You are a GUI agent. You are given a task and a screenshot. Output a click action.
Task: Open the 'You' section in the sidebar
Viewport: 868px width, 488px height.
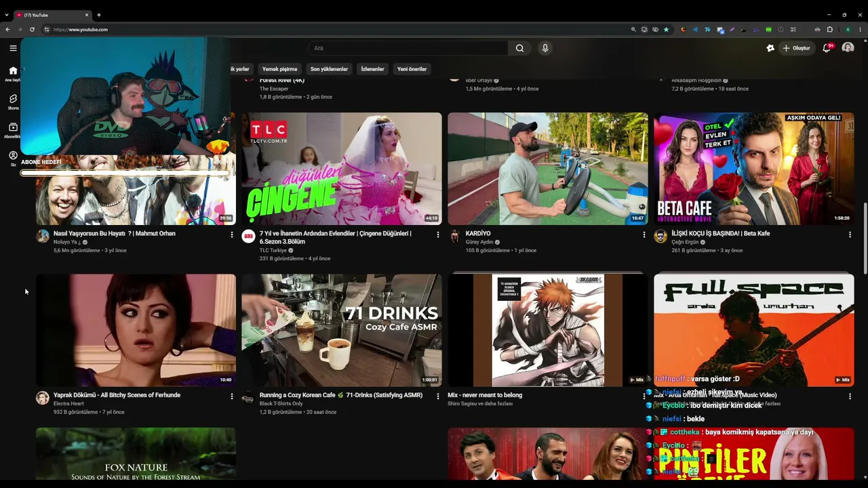[13, 159]
